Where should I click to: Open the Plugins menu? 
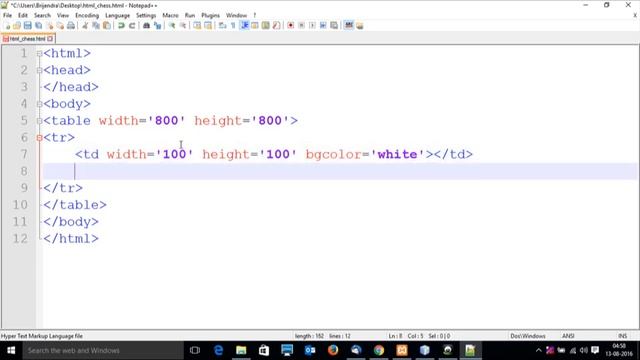[x=210, y=15]
